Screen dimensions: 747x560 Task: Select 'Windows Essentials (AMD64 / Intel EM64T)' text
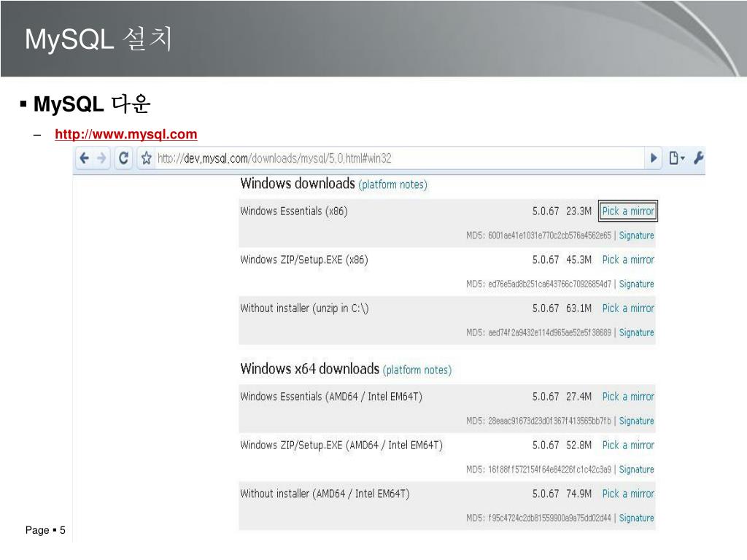[x=331, y=397]
